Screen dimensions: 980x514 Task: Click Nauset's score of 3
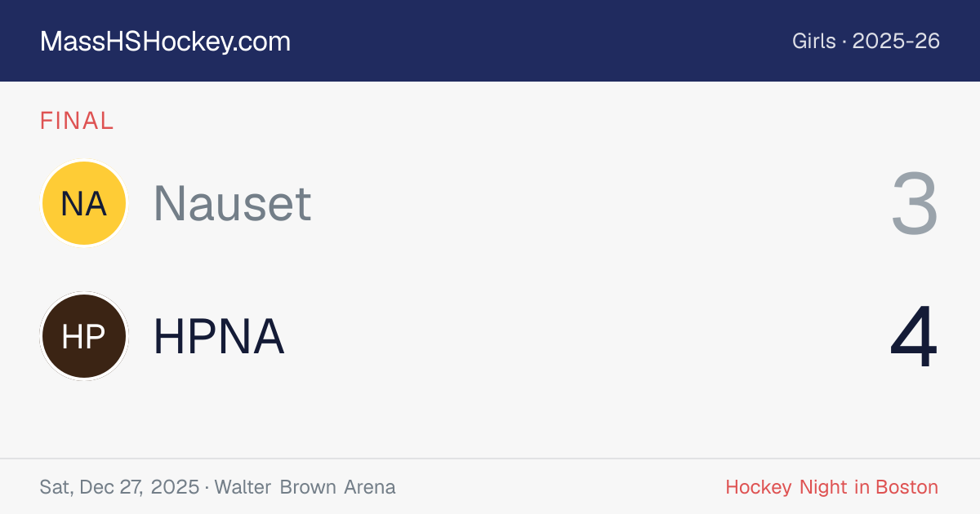pos(915,204)
